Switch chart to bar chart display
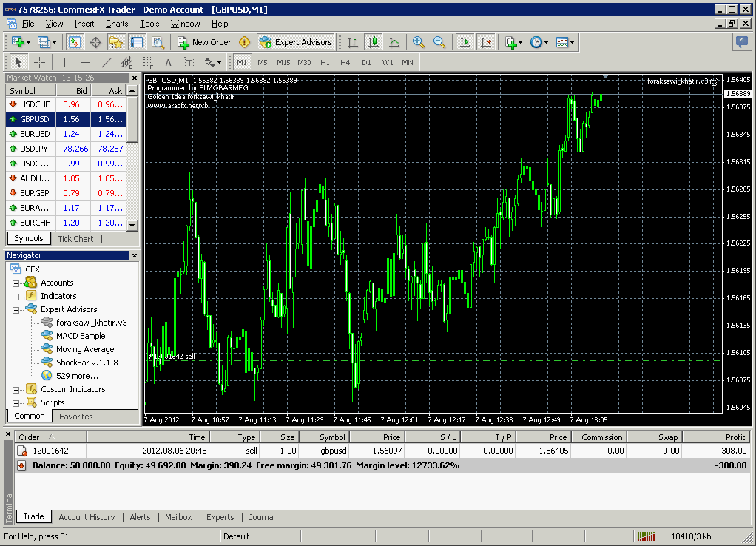Viewport: 756px width, 546px height. coord(352,42)
